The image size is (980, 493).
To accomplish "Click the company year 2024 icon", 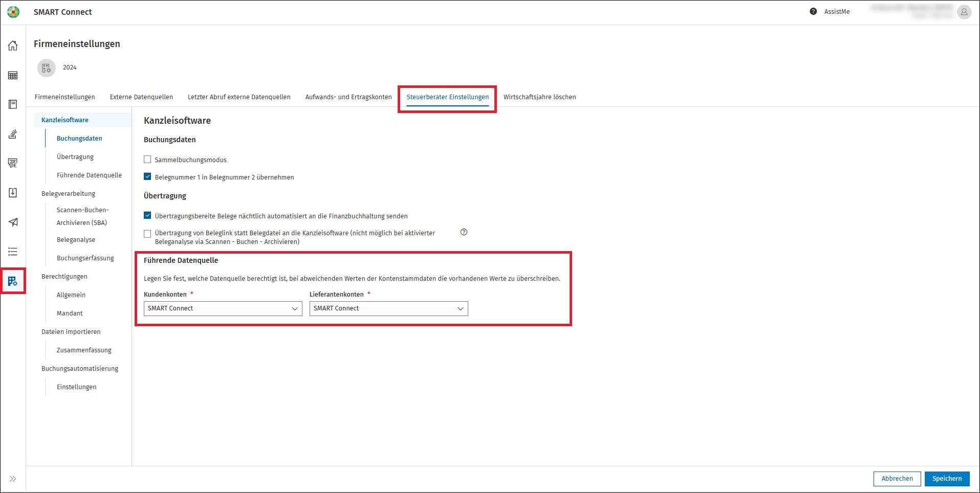I will (47, 68).
